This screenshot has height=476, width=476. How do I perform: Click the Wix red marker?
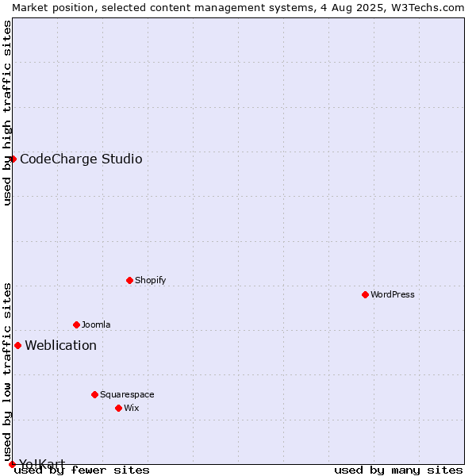click(119, 409)
